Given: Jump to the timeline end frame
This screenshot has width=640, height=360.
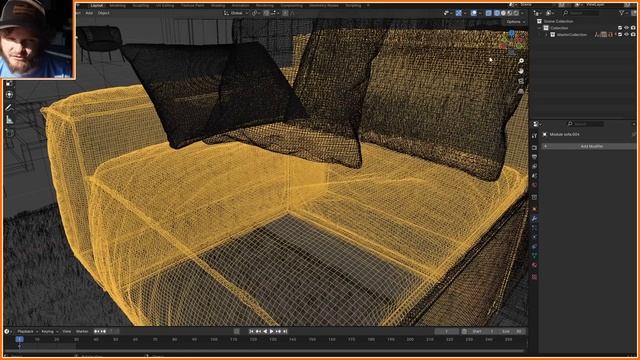Looking at the screenshot, I should point(285,331).
